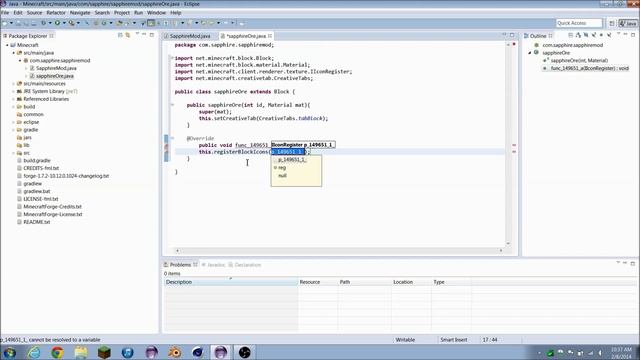
Task: Switch to the Javadoc tab
Action: (213, 265)
